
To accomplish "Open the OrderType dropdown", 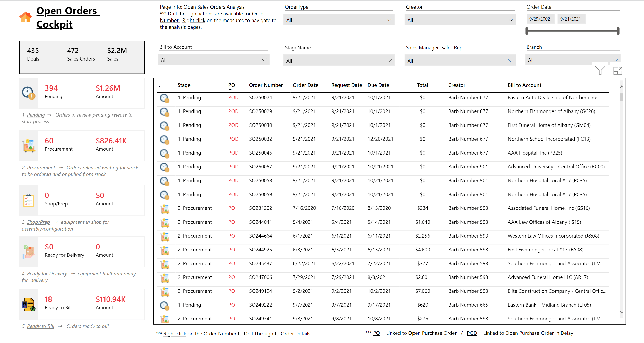I will tap(389, 20).
